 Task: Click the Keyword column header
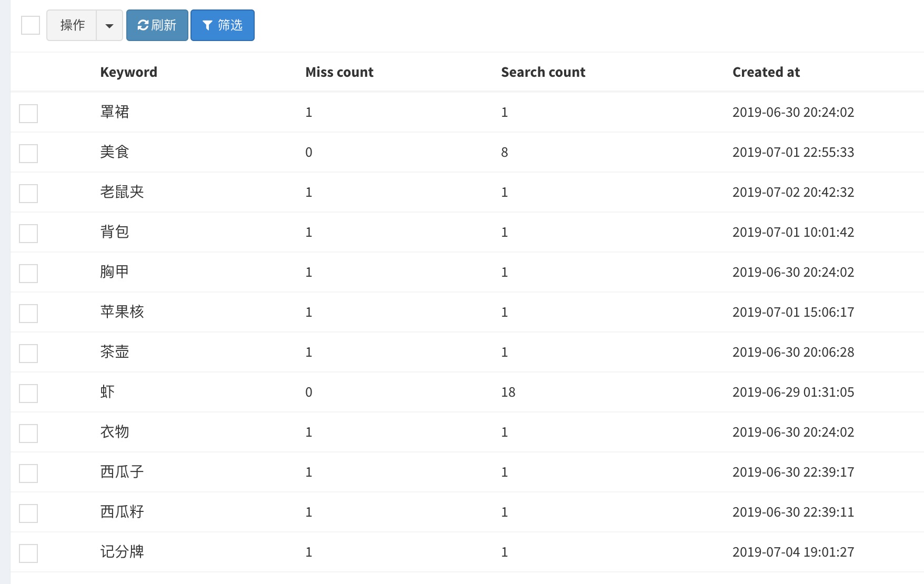point(128,72)
